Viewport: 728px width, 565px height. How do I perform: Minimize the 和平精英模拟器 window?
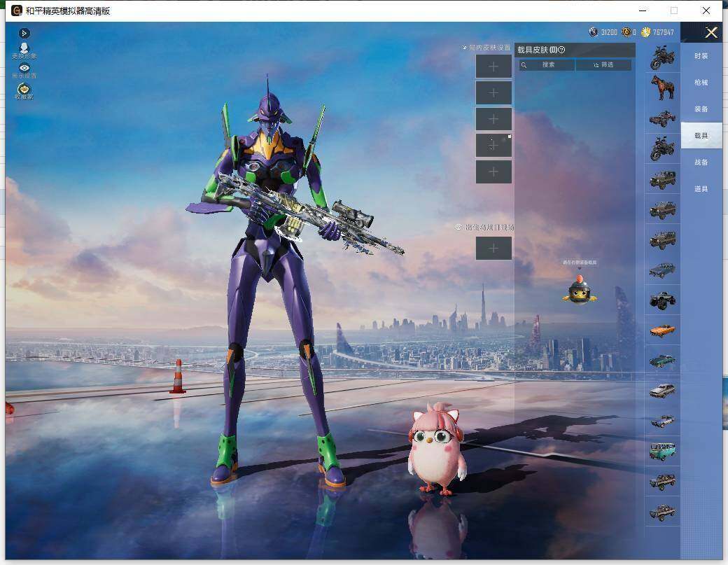[643, 11]
